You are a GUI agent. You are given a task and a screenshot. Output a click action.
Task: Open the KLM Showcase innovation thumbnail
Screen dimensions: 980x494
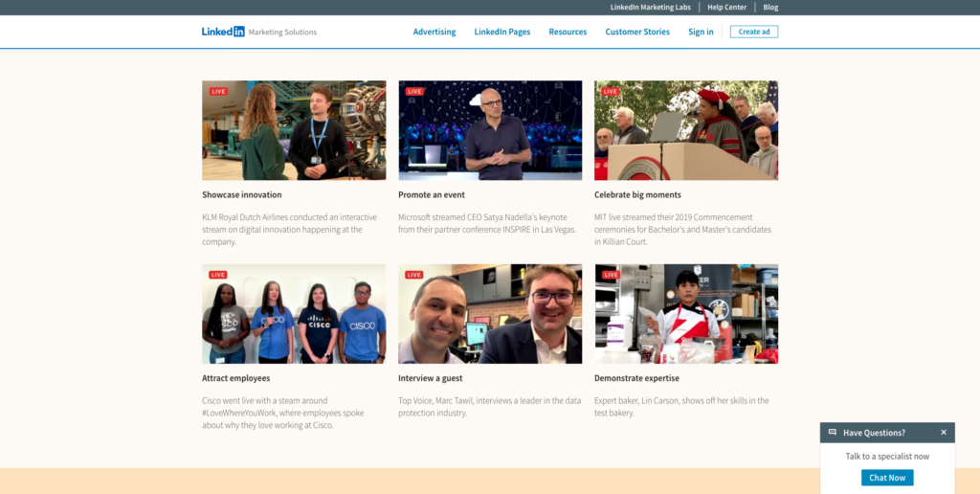(294, 130)
